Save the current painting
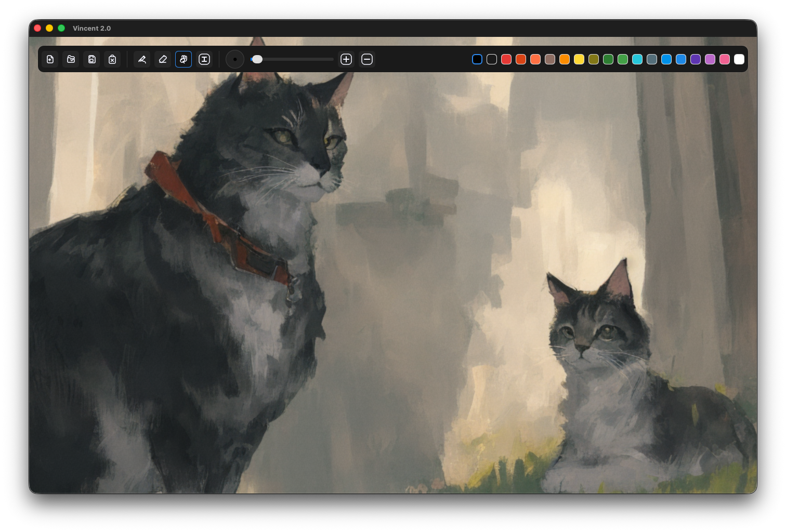 point(92,59)
